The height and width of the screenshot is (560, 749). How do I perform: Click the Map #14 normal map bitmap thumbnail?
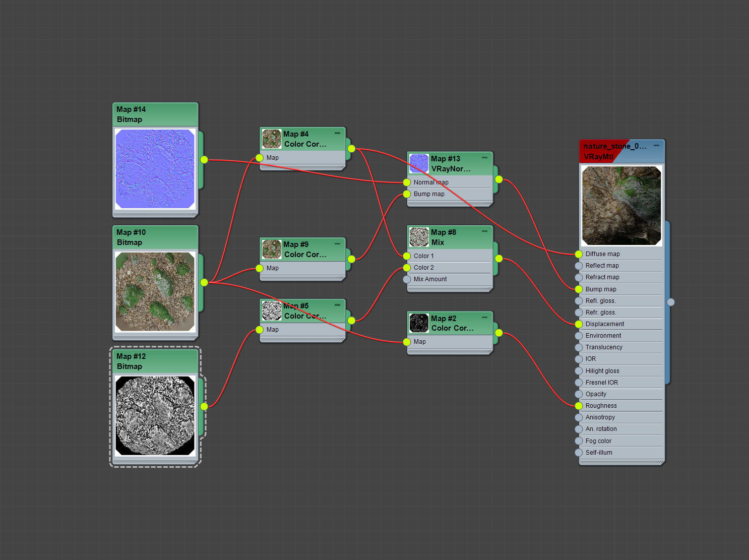[x=155, y=169]
